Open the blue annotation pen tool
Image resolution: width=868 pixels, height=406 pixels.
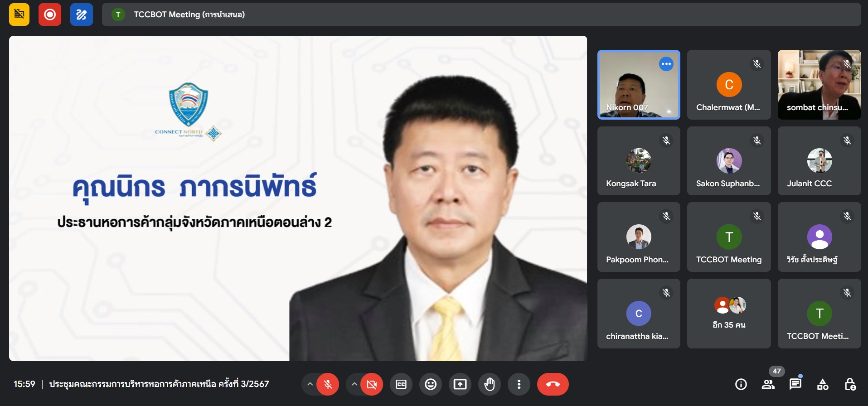82,14
